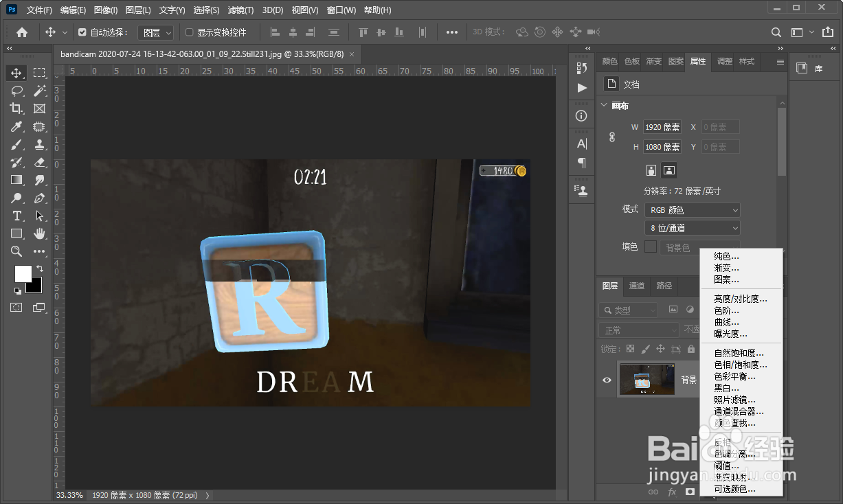Toggle the Auto-Select checkbox
The height and width of the screenshot is (504, 843).
(x=82, y=32)
